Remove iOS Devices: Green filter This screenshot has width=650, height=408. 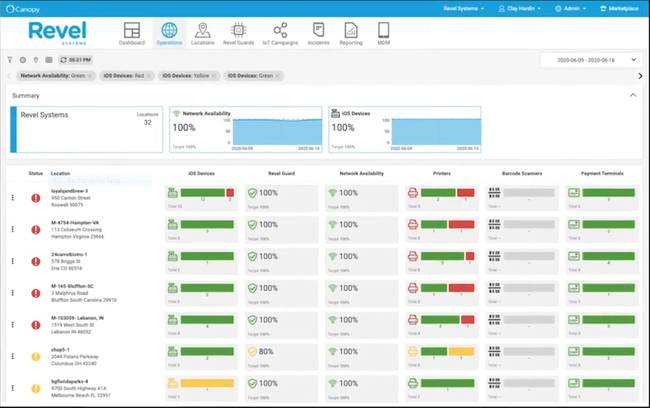point(278,76)
